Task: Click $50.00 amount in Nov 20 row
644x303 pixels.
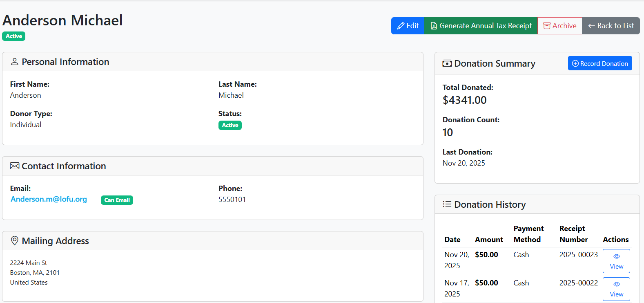Action: [x=486, y=255]
